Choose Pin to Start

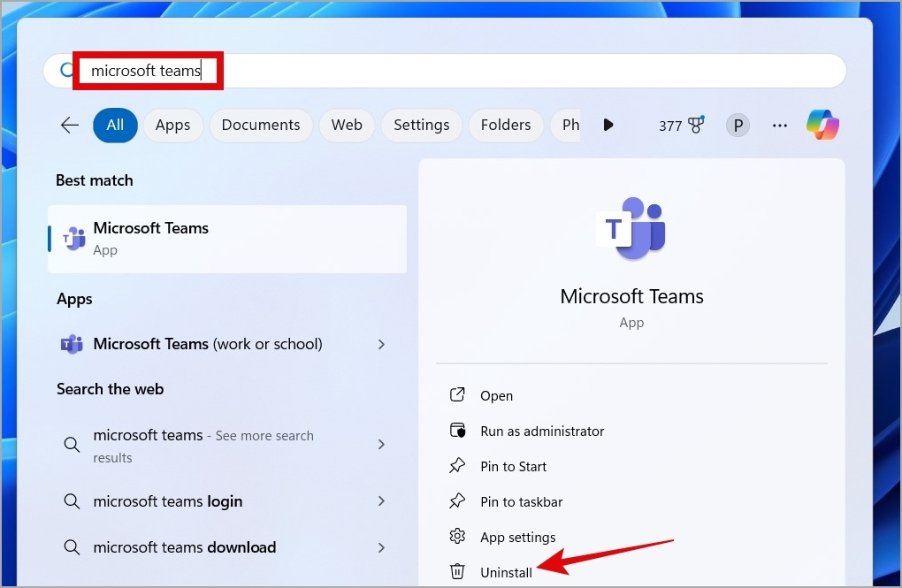point(513,467)
